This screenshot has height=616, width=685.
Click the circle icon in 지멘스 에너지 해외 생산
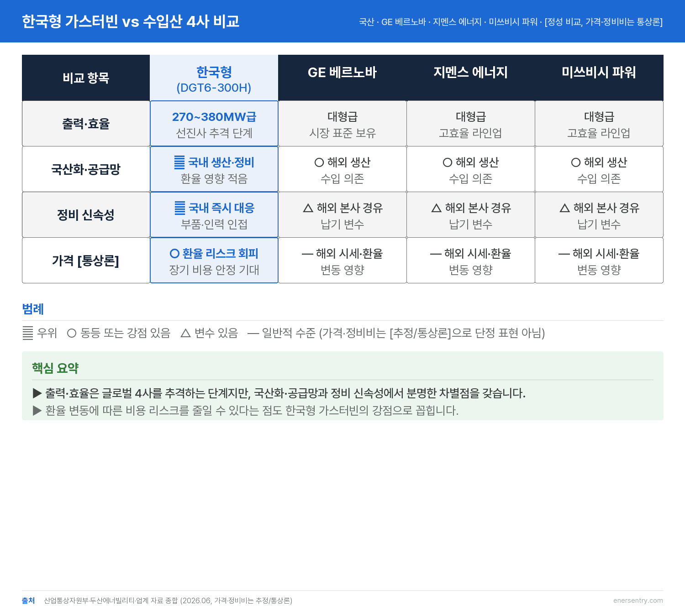[448, 162]
